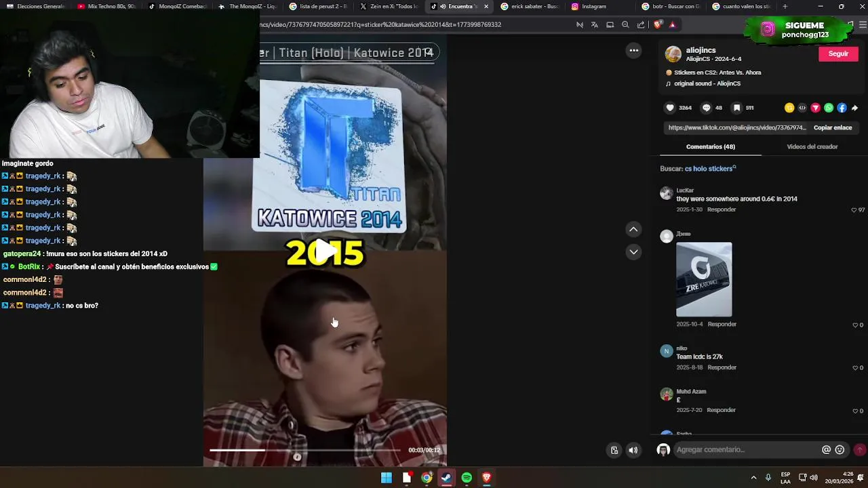Open more share options arrow
Screen dimensions: 868x488
coord(854,108)
